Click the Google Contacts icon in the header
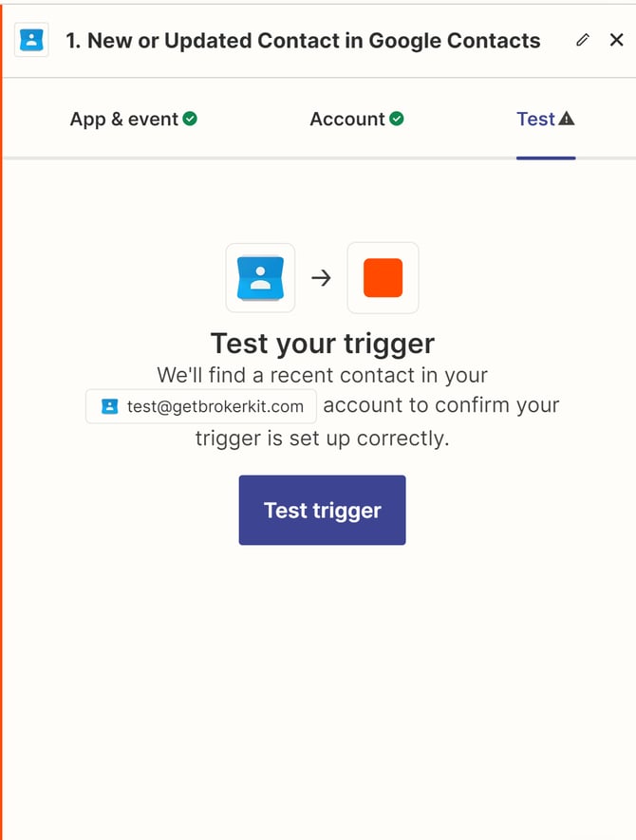 pyautogui.click(x=32, y=41)
